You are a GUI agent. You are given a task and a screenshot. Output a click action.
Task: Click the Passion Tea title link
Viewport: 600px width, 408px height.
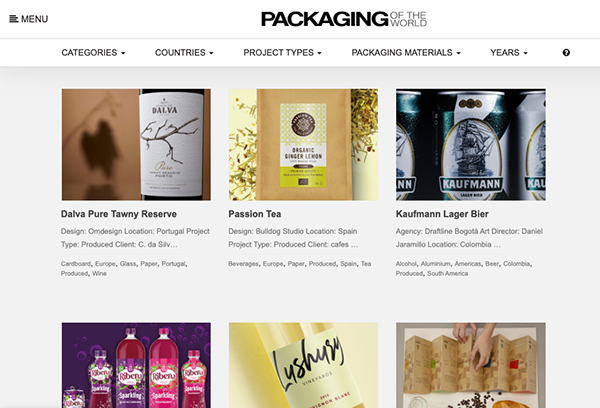(255, 214)
